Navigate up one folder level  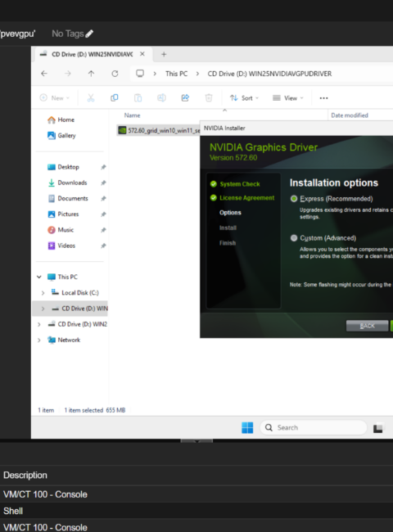coord(91,74)
